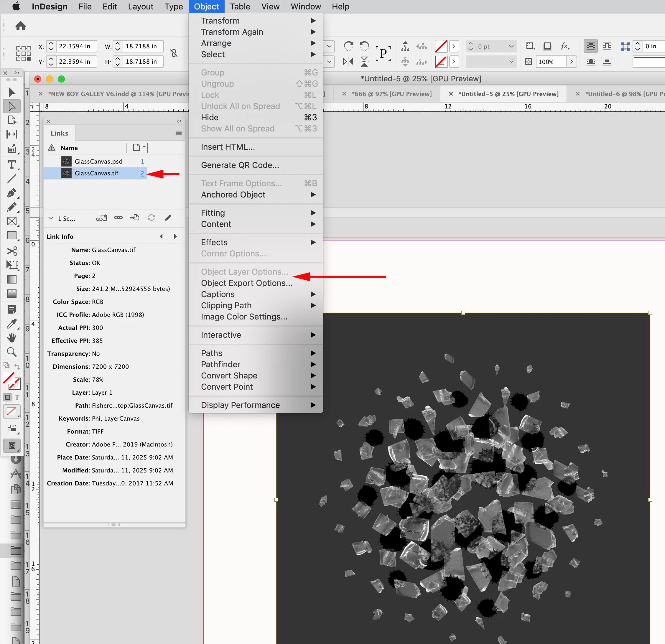Choose the Eyedropper tool
Screen dimensions: 665x644
12,324
